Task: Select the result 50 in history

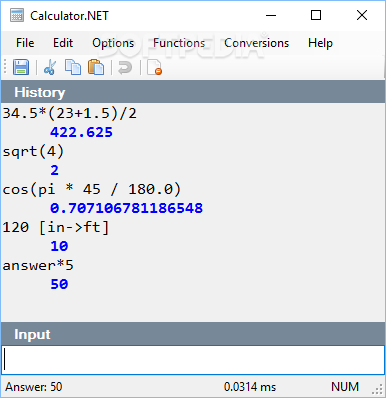Action: coord(59,284)
